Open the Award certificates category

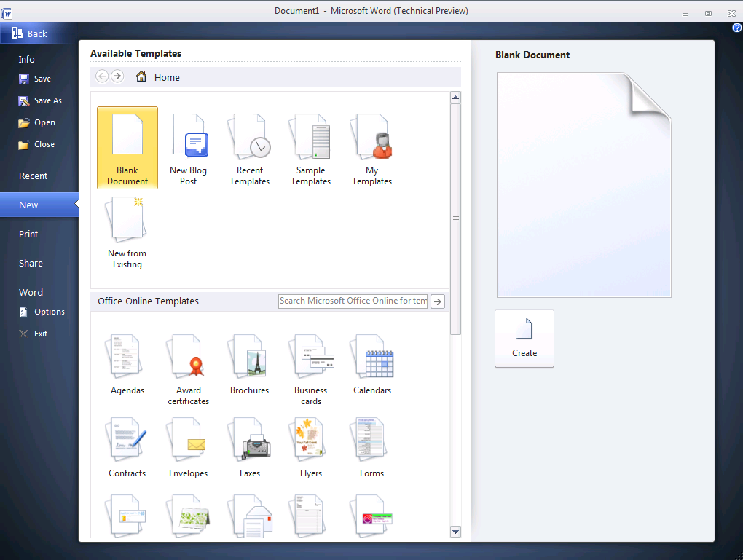188,370
